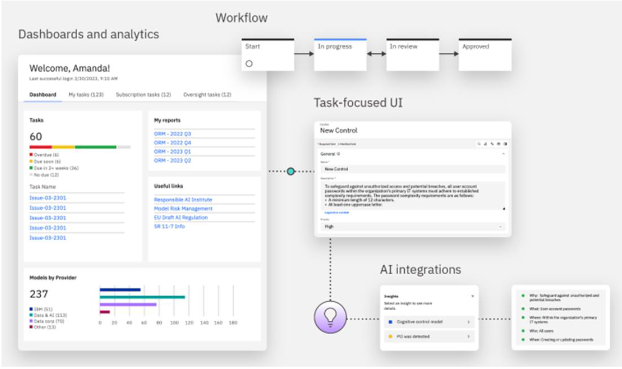
Task: Click the IBM (51) legend entry
Action: (41, 309)
